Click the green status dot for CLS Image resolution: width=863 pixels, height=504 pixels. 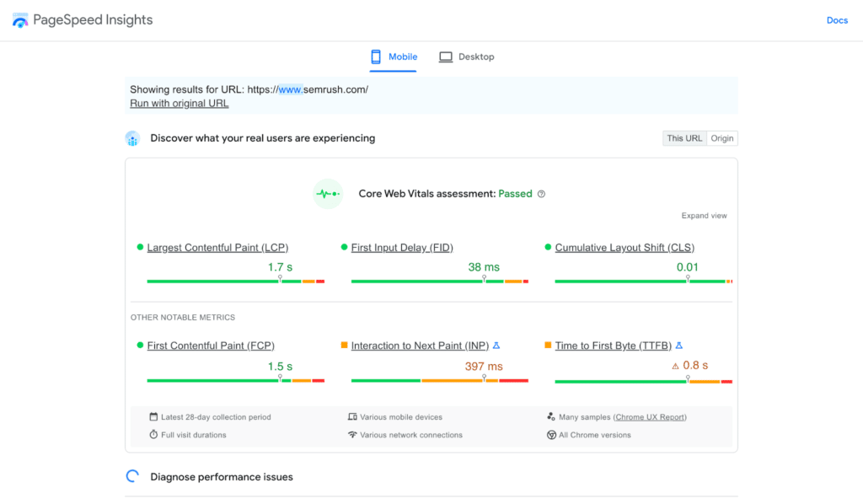click(x=548, y=247)
